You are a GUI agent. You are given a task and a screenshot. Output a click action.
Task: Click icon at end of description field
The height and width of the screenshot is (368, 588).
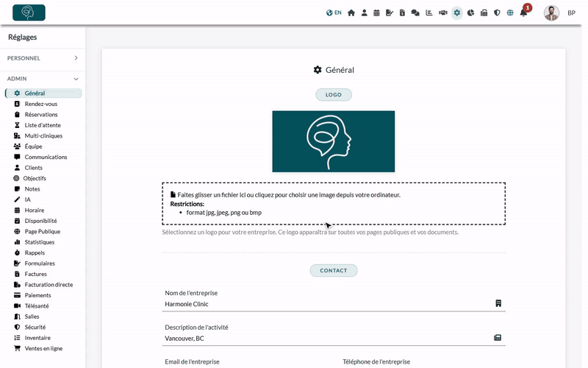pos(498,338)
